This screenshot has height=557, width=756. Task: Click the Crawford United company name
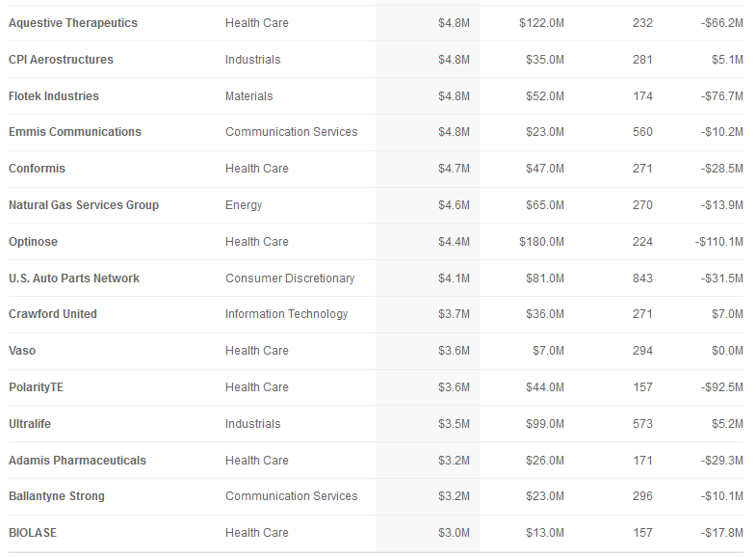(x=53, y=314)
